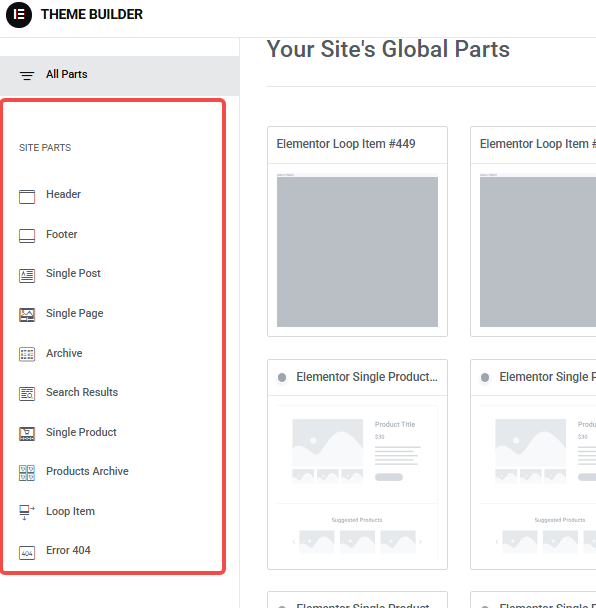Image resolution: width=596 pixels, height=608 pixels.
Task: Click the first Elementor Single Product title
Action: [367, 377]
